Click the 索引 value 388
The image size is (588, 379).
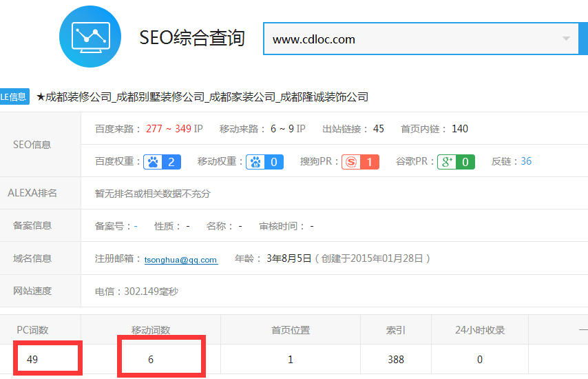point(395,359)
